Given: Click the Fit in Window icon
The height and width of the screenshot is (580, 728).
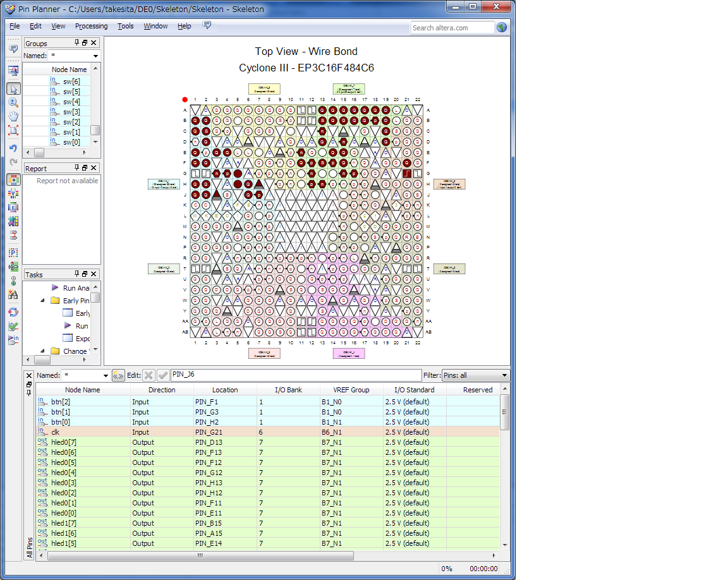Looking at the screenshot, I should (x=13, y=130).
